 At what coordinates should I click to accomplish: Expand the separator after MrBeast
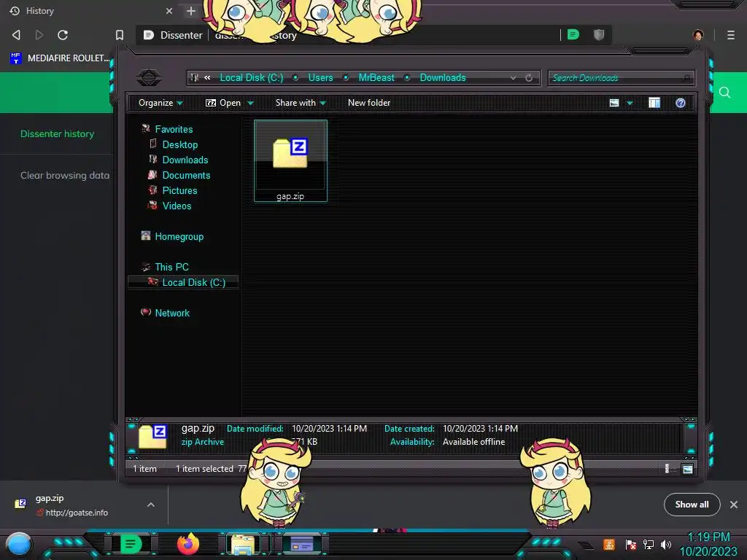pyautogui.click(x=407, y=77)
